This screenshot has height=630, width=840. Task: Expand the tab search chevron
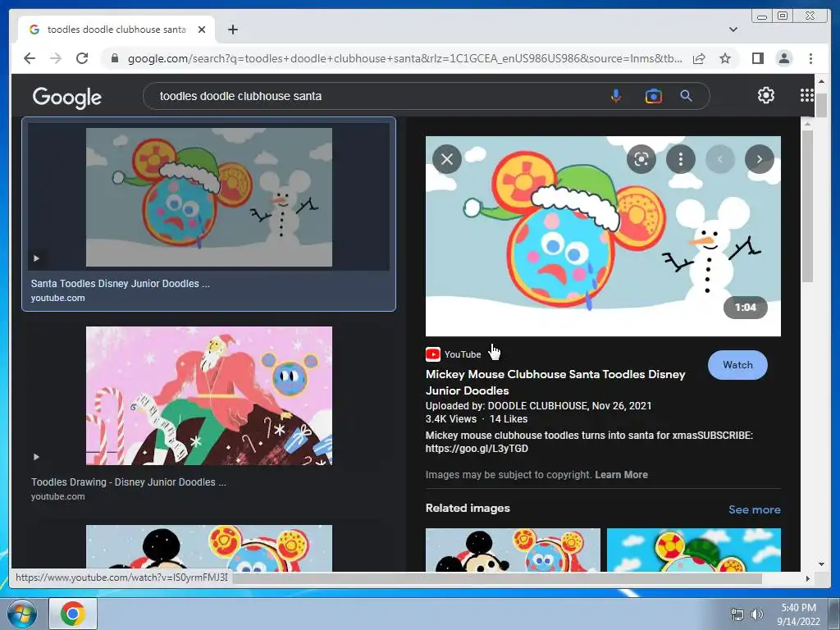coord(733,30)
